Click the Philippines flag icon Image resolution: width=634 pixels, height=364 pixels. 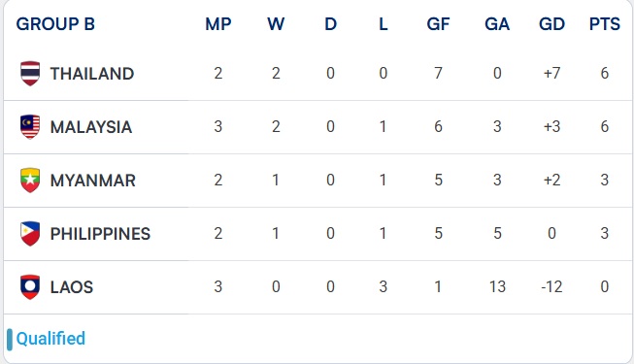click(30, 233)
